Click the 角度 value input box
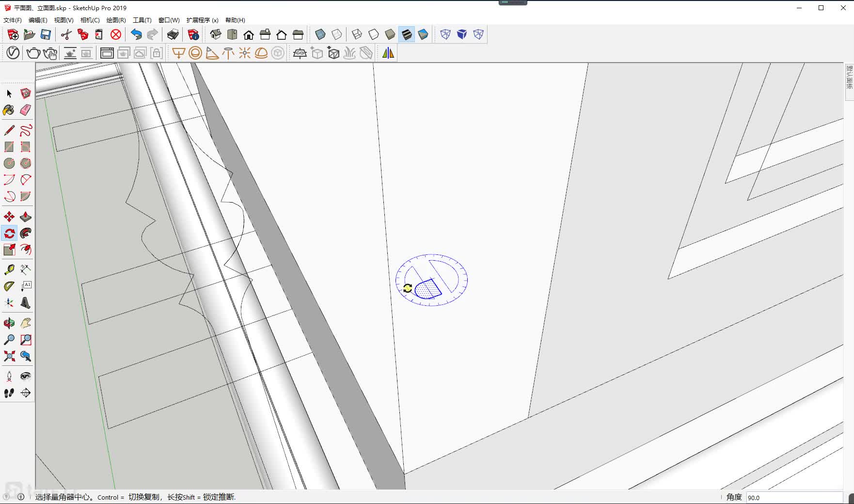Viewport: 854px width, 504px height. [794, 497]
